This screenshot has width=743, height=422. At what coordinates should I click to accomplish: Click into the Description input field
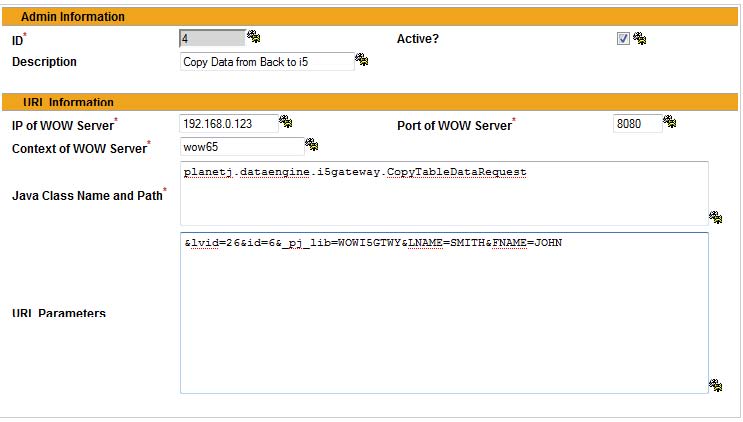click(267, 62)
